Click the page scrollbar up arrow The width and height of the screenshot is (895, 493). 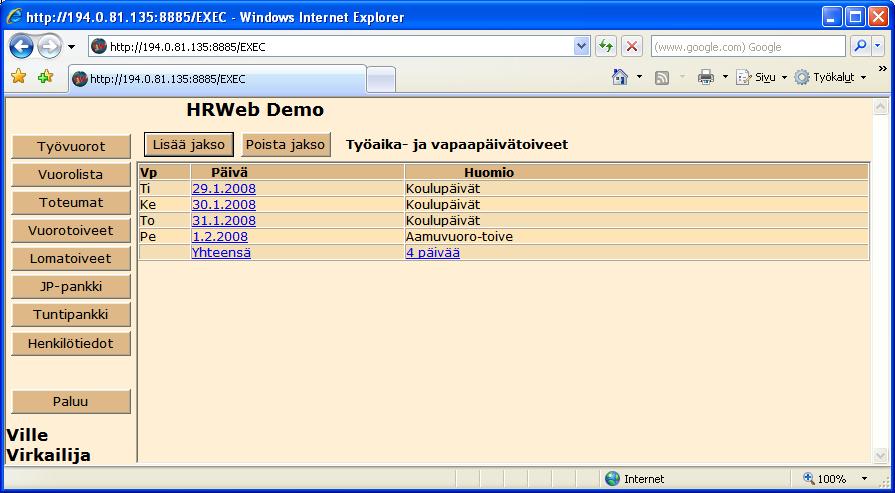[x=881, y=107]
